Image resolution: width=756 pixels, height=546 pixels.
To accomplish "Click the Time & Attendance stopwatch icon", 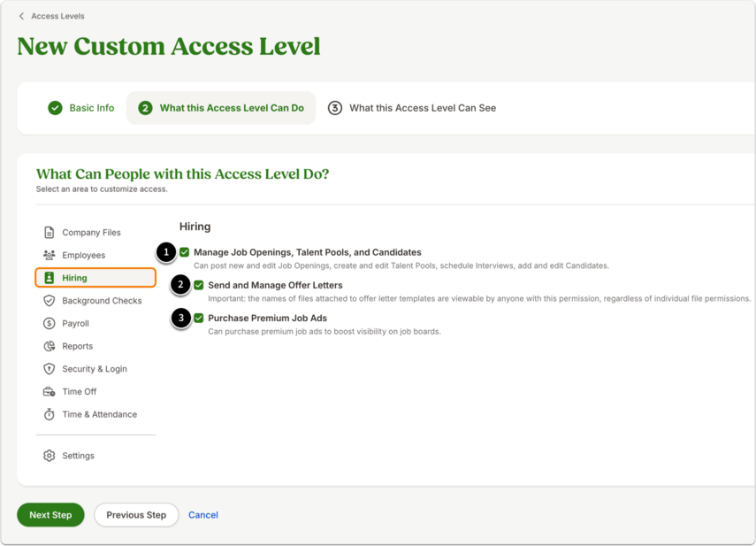I will pyautogui.click(x=50, y=414).
